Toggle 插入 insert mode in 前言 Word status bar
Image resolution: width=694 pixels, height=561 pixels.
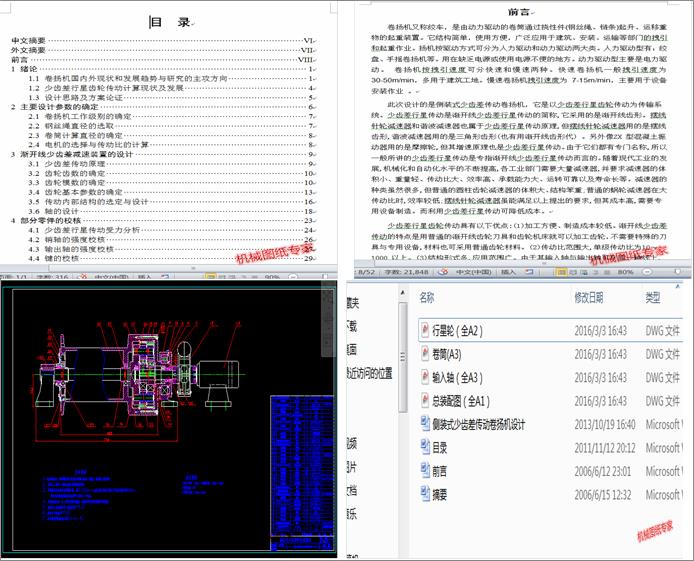point(509,272)
